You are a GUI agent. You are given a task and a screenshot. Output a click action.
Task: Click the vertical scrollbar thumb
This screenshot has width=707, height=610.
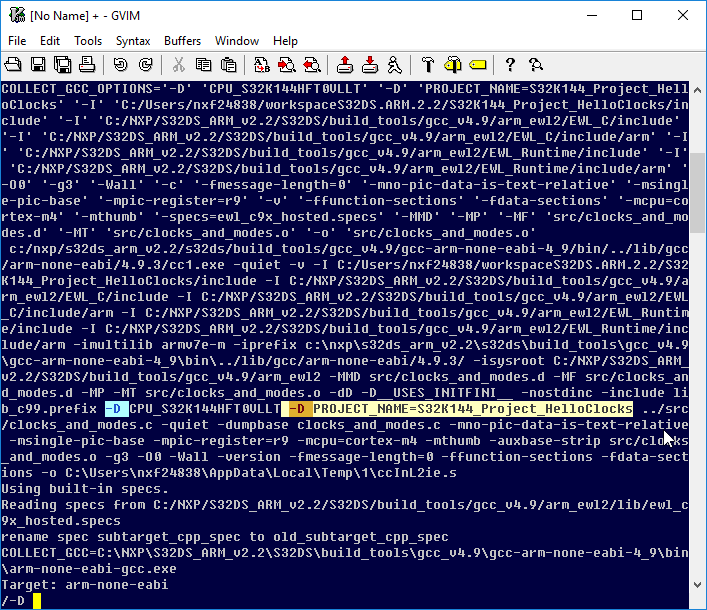[698, 193]
